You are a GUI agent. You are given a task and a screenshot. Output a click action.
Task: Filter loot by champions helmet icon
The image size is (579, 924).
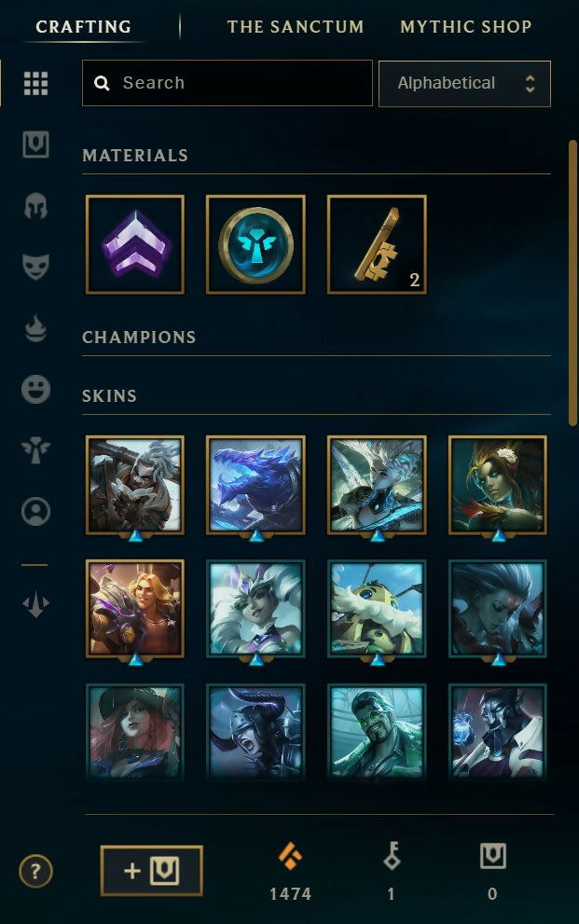[x=36, y=206]
